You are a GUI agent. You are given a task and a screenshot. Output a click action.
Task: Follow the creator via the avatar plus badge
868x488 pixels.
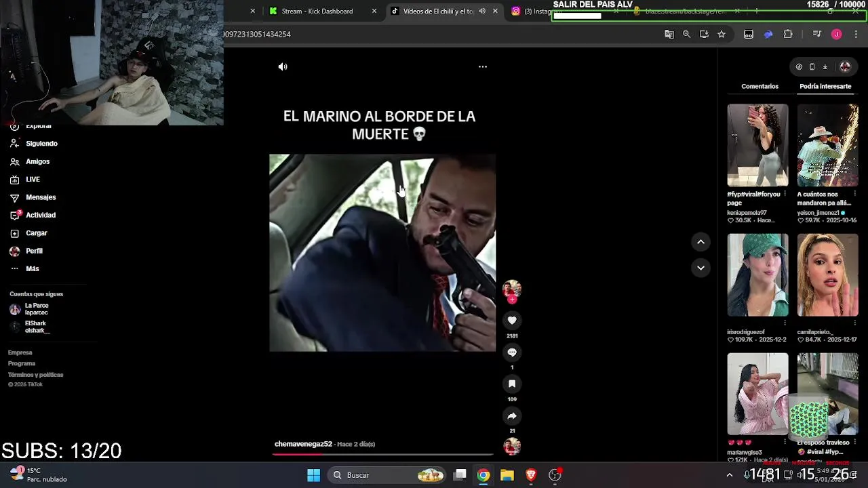click(512, 300)
